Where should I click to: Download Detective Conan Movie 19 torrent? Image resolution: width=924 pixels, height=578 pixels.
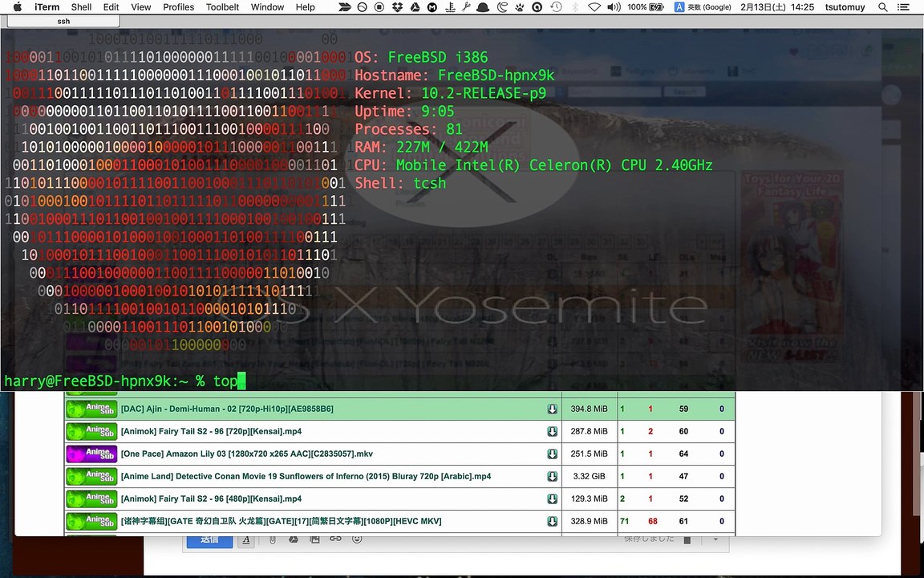[x=552, y=476]
